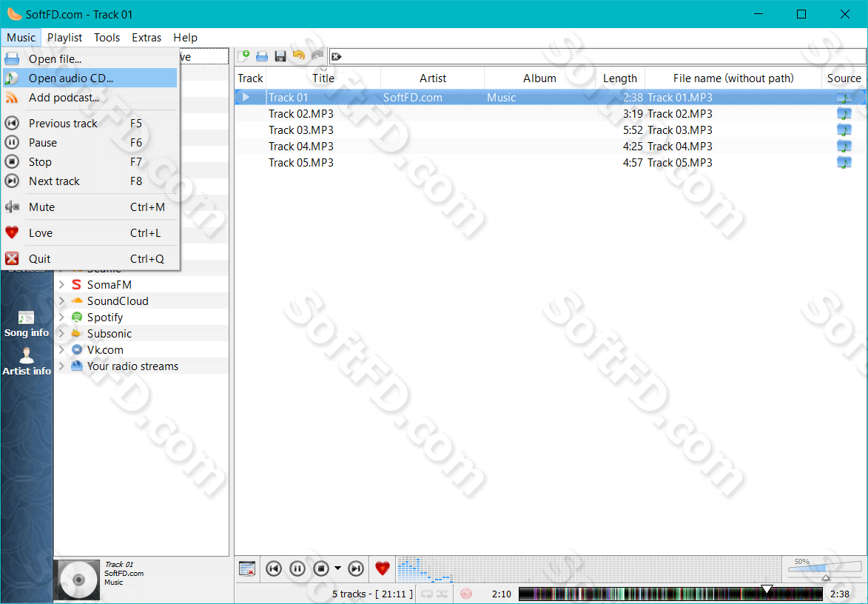Open the Help menu
The image size is (868, 604).
coord(185,38)
